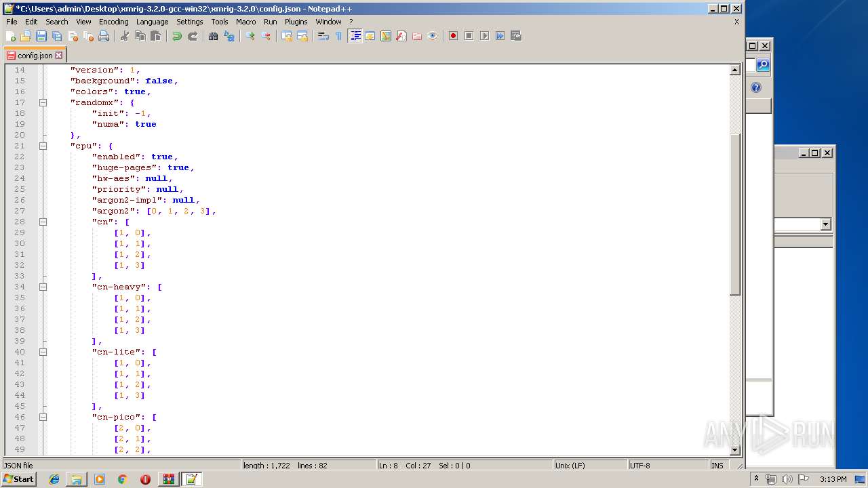Click the background window's blue help icon
Viewport: 868px width, 488px height.
[x=756, y=87]
